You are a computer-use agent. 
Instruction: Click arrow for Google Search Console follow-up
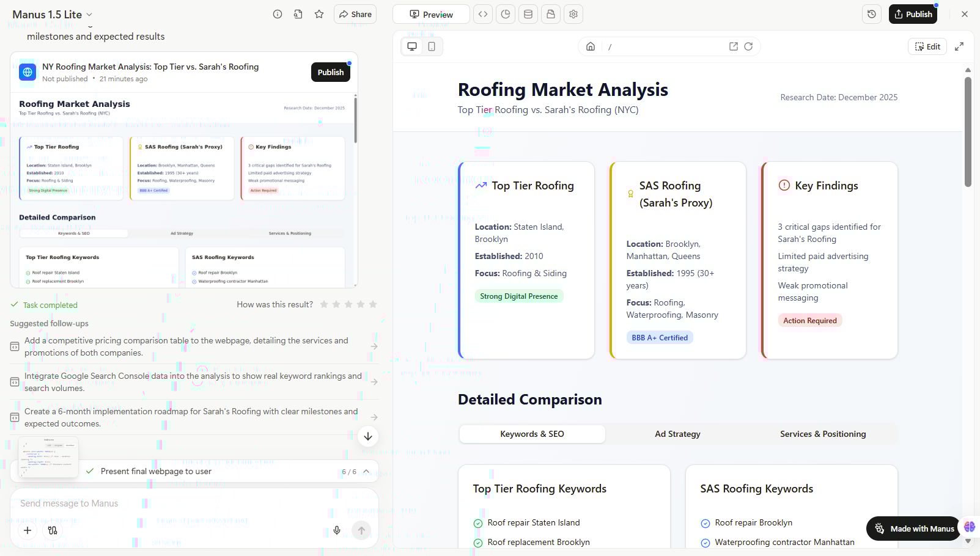(x=374, y=382)
